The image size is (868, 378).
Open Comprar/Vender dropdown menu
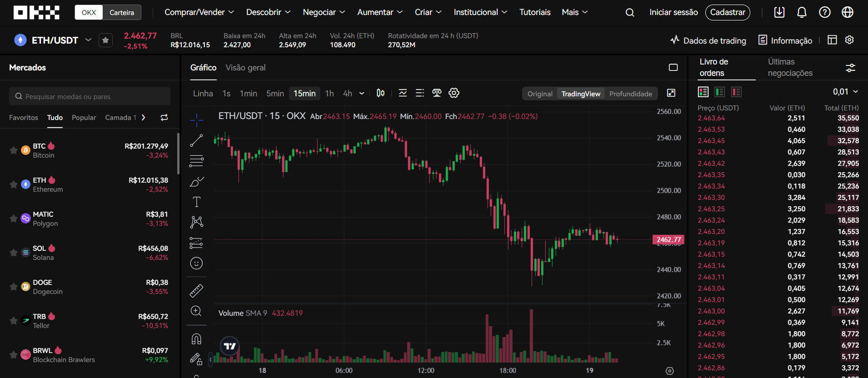click(199, 12)
